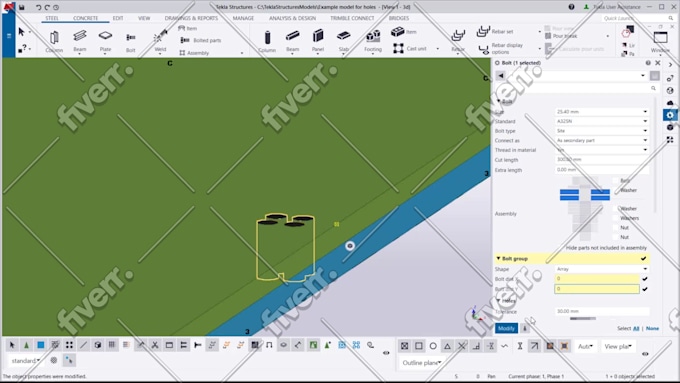Image resolution: width=680 pixels, height=383 pixels.
Task: Click the Cast unit button
Action: [410, 49]
